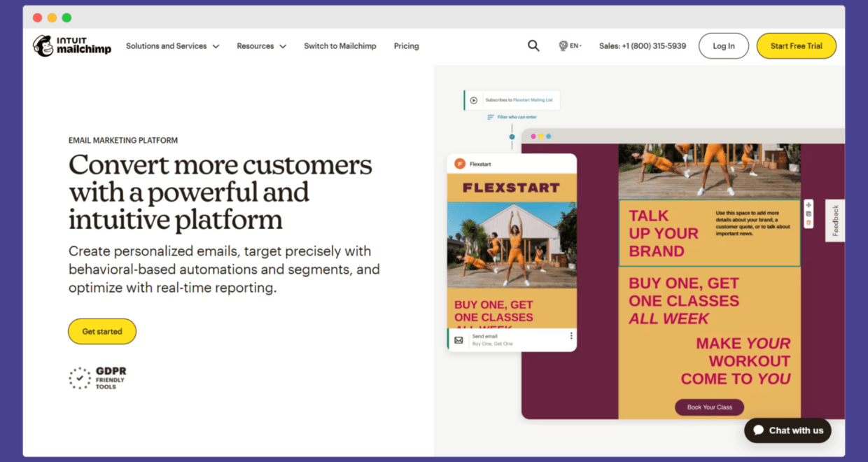Click the Intuit Mailchimp logo

(72, 45)
